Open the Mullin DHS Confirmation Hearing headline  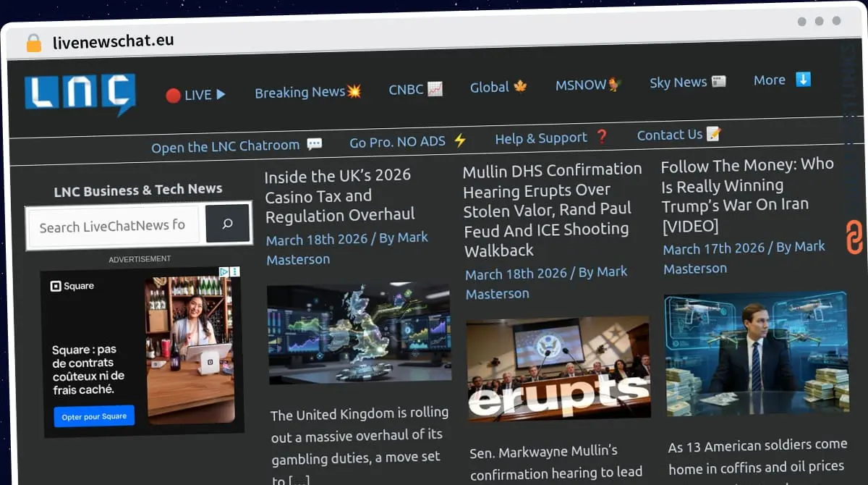(553, 209)
